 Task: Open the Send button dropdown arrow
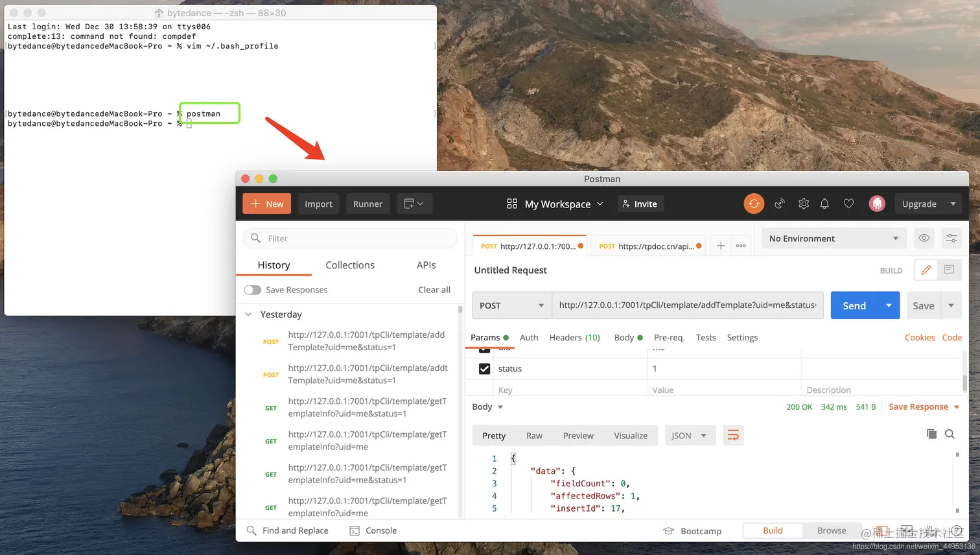(x=889, y=305)
